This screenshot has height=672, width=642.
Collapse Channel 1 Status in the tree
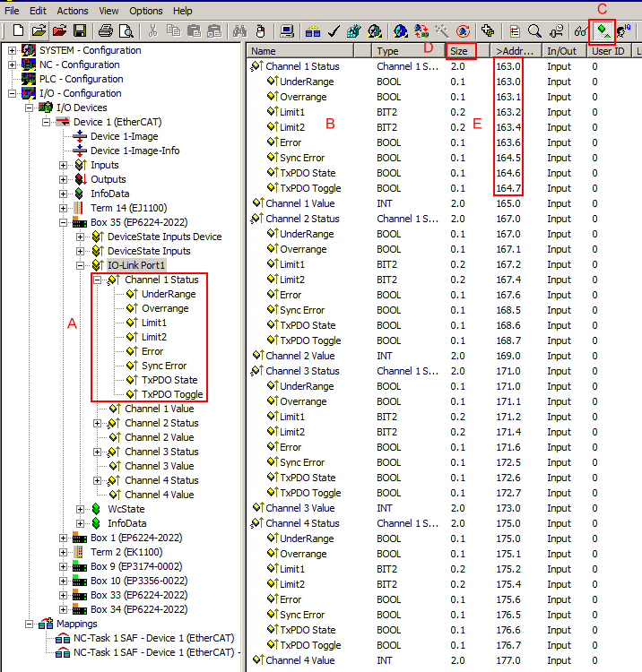tap(98, 280)
